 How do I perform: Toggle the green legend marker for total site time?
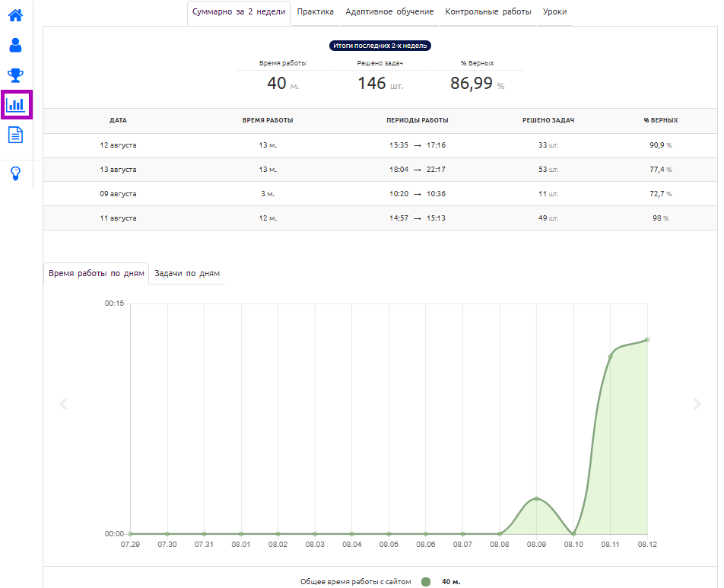426,582
